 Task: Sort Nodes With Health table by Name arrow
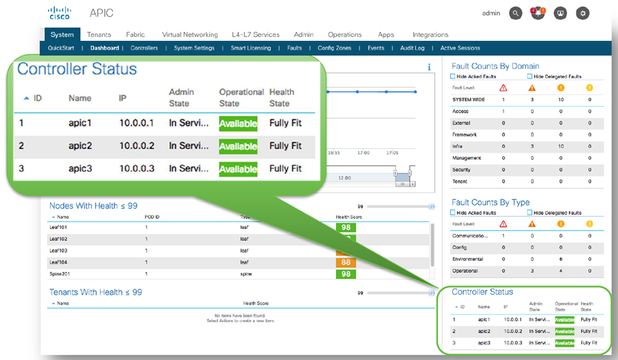[x=54, y=217]
